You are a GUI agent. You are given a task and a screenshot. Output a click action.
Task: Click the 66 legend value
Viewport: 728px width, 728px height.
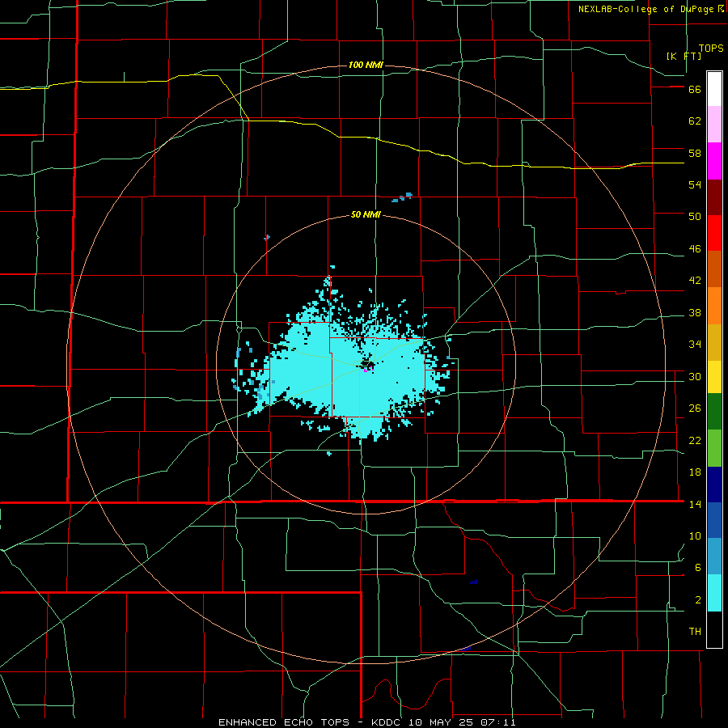(695, 90)
